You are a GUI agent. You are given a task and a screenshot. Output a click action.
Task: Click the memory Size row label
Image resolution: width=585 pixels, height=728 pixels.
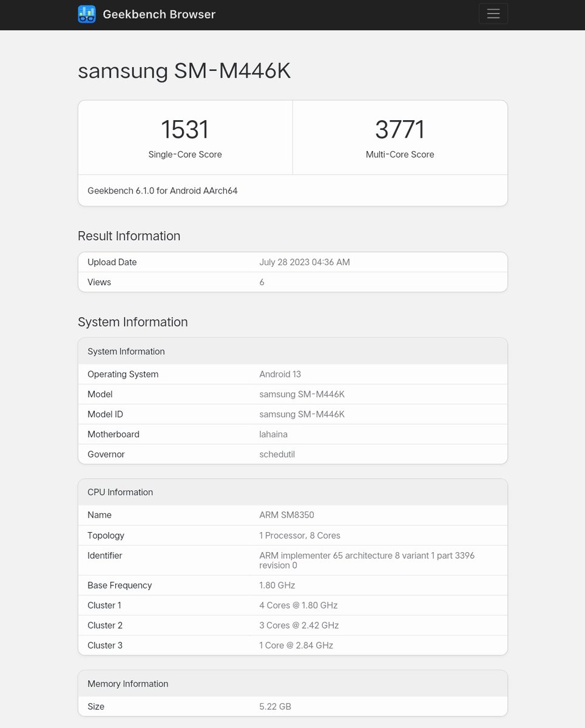96,707
